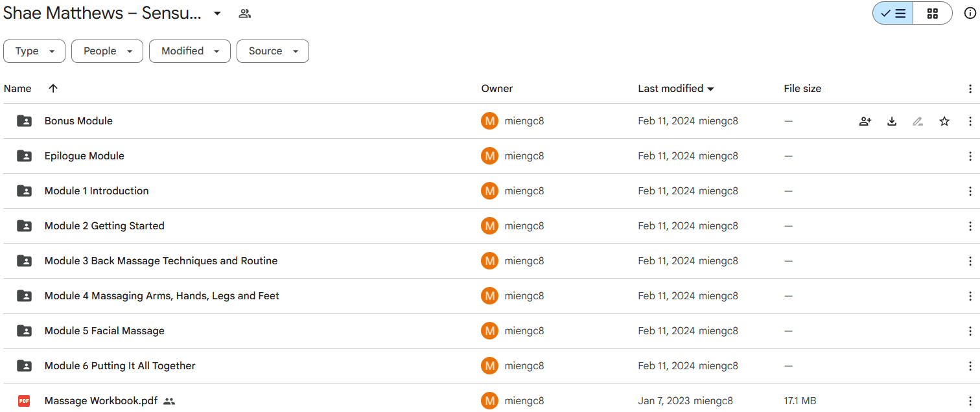Download the Bonus Module folder
Viewport: 980px width, 412px height.
pos(892,121)
